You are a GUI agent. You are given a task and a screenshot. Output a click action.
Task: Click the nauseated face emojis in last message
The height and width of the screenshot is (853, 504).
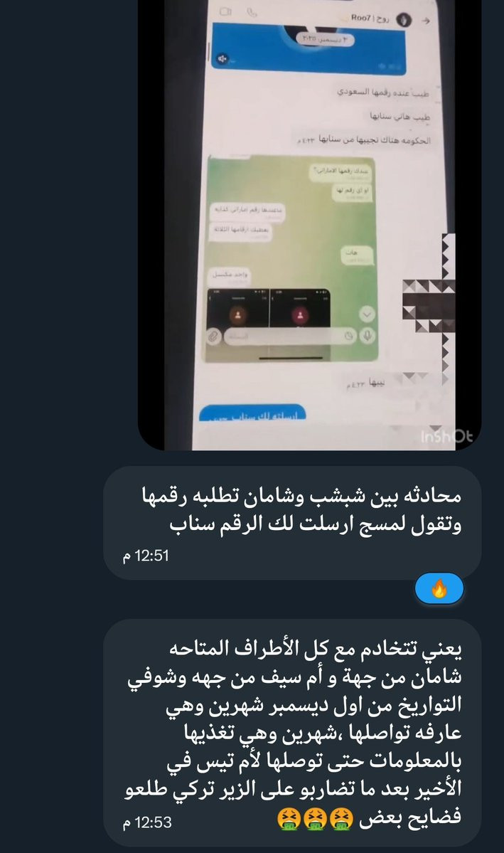(x=315, y=819)
